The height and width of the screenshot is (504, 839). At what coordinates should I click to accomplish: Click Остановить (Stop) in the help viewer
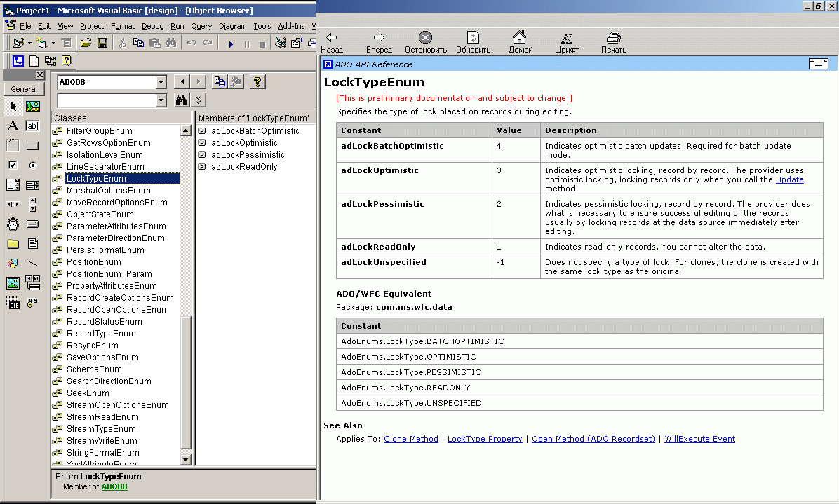coord(425,43)
